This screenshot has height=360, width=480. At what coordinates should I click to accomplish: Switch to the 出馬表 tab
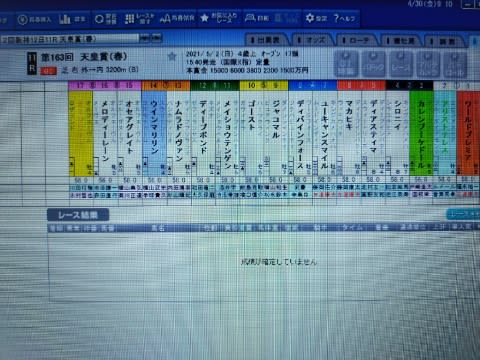pos(267,40)
